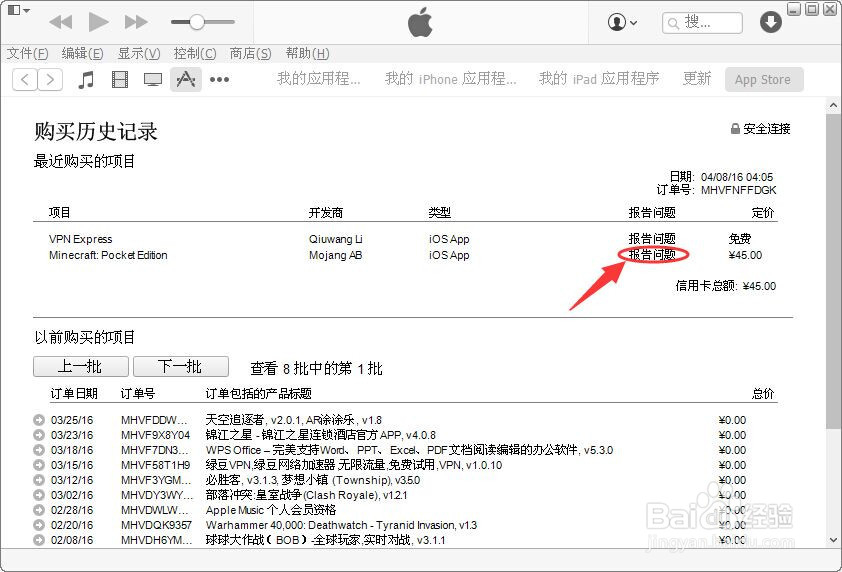Open order details arrow for 02/28/16
This screenshot has height=572, width=842.
[39, 510]
